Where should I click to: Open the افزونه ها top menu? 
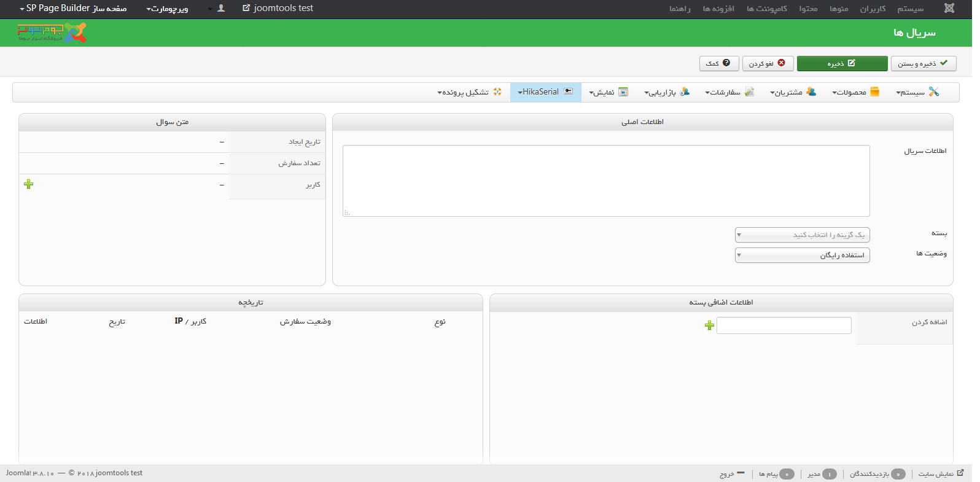click(718, 9)
